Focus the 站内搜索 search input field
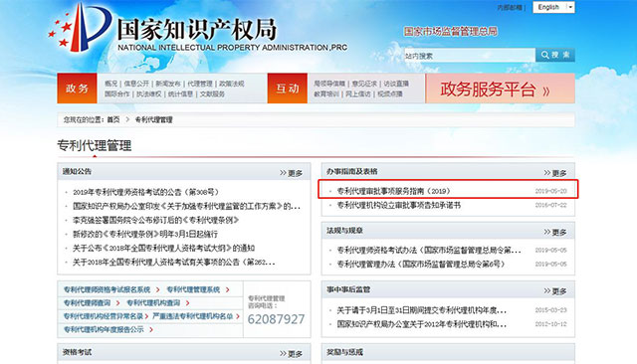Viewport: 637px width, 364px height. pos(470,56)
